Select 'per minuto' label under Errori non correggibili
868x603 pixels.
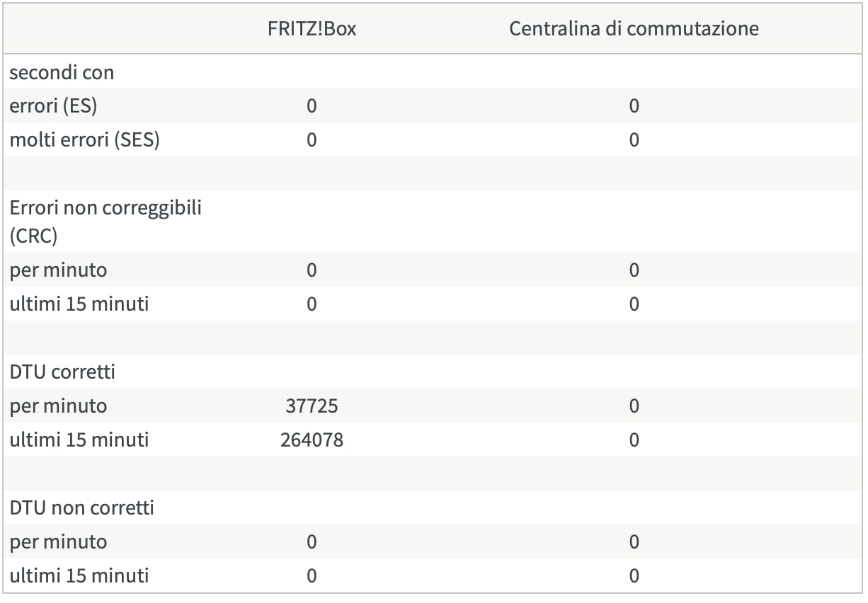coord(58,270)
